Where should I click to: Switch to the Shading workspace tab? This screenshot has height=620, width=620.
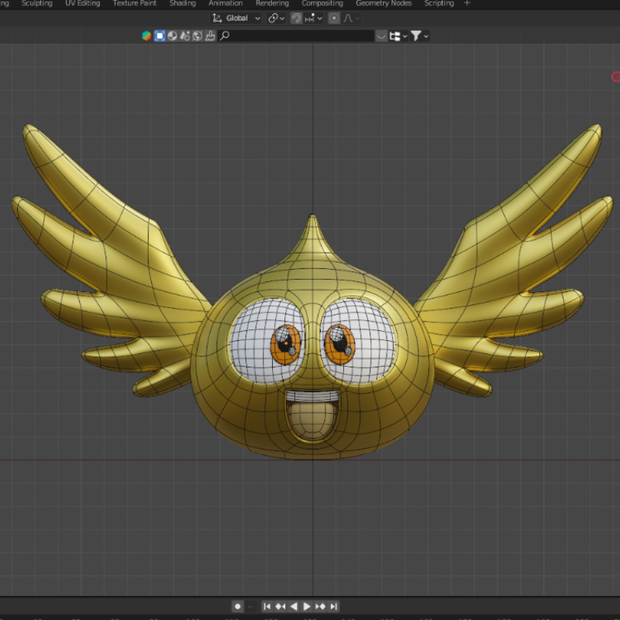pos(183,3)
